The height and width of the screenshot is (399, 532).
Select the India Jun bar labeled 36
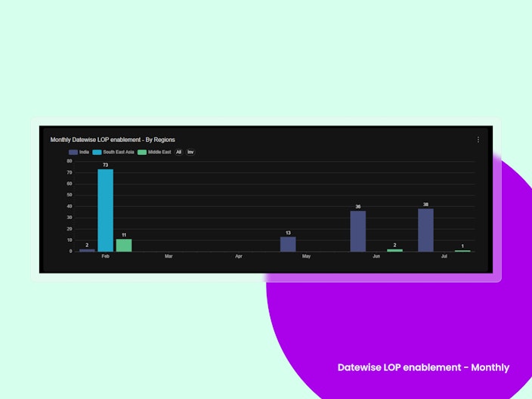pos(358,231)
